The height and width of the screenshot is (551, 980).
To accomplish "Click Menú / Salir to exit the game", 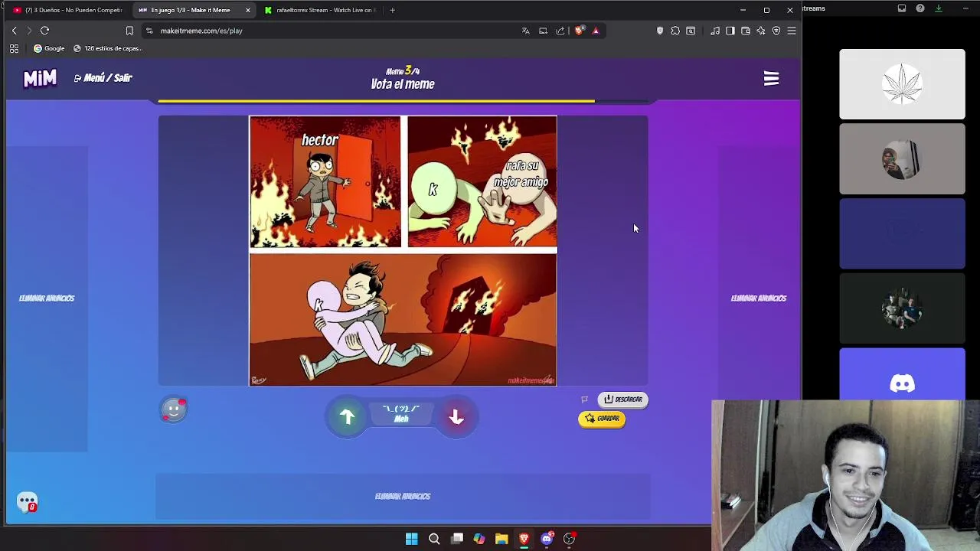I will [103, 78].
